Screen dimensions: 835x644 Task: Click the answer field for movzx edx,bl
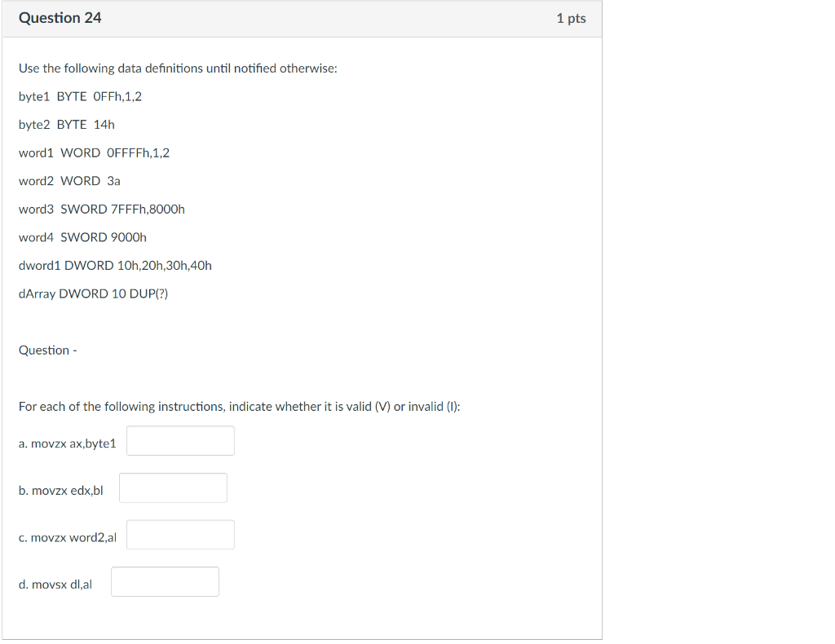pos(172,487)
